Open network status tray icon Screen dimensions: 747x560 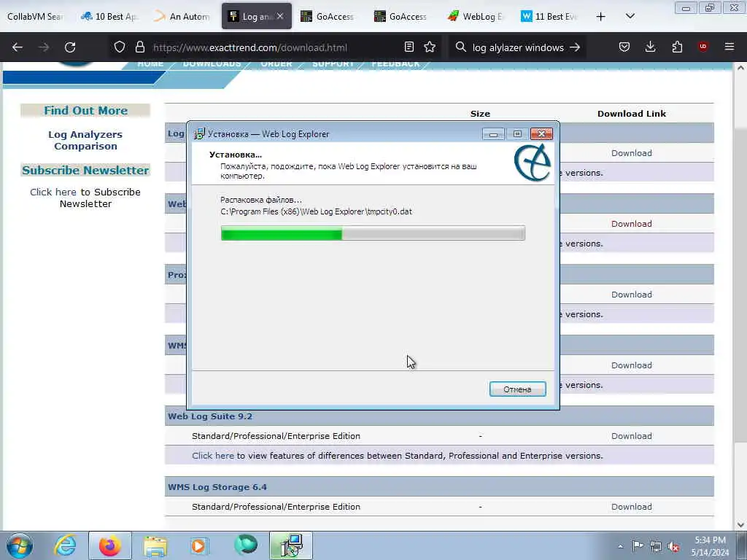point(656,546)
